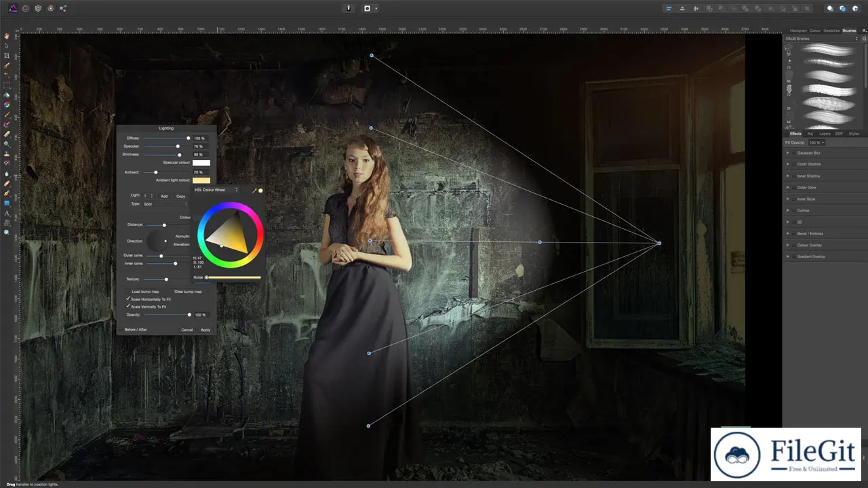The width and height of the screenshot is (868, 488).
Task: Click Cancel in the Lighting dialog
Action: coord(186,329)
